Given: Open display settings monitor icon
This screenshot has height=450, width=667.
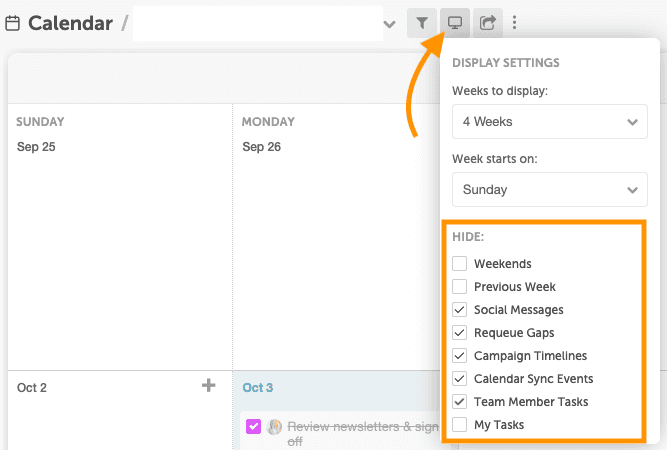Looking at the screenshot, I should coord(455,22).
